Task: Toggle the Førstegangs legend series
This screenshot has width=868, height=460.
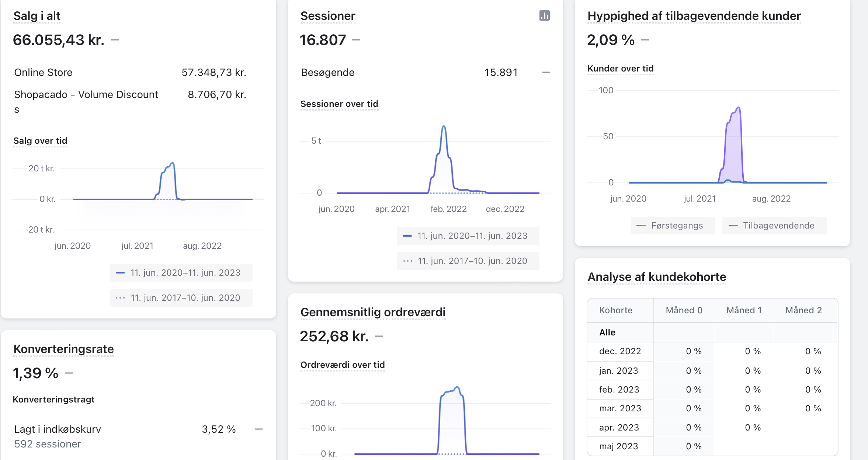Action: (673, 226)
